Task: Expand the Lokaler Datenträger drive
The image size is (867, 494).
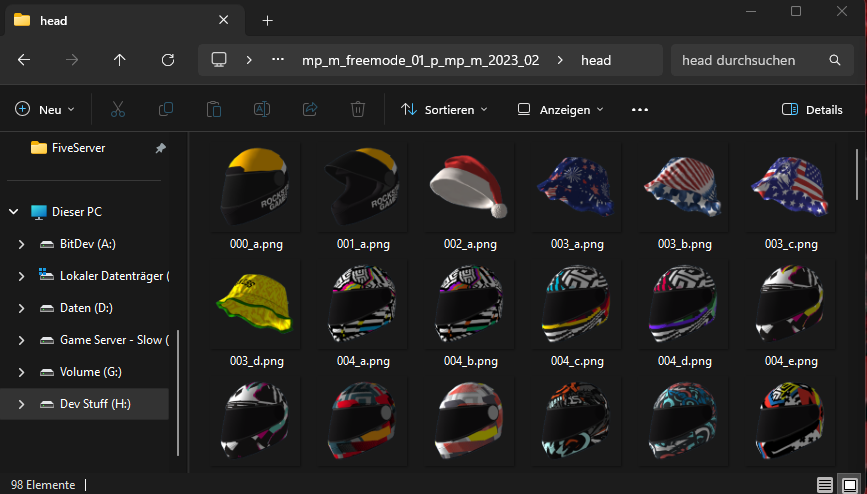Action: coord(22,276)
